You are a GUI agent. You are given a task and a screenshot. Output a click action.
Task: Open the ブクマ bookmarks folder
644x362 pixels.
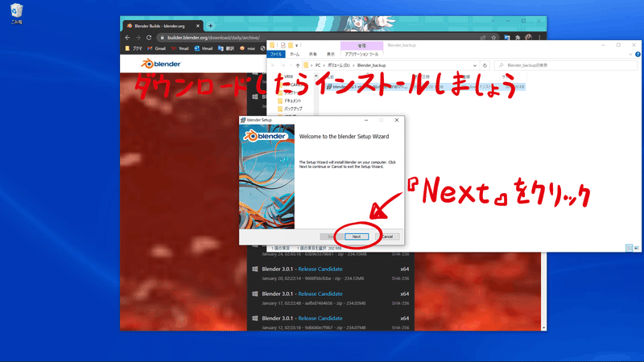(134, 48)
